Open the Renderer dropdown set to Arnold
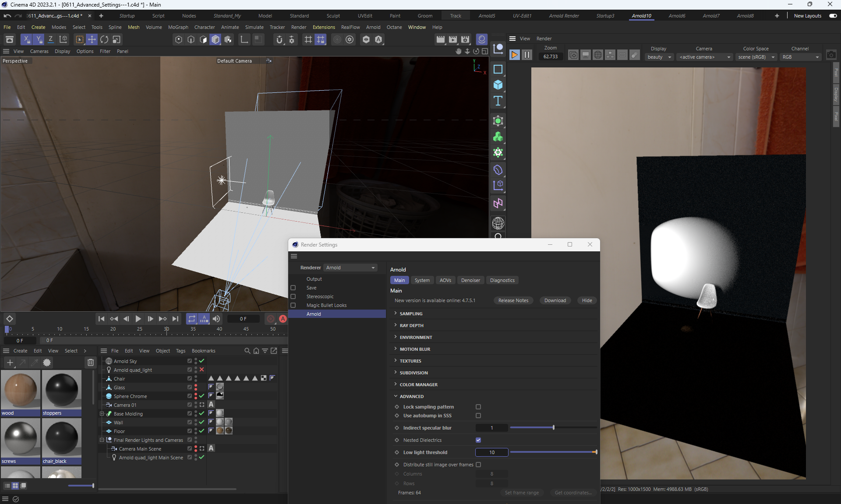 pos(350,268)
